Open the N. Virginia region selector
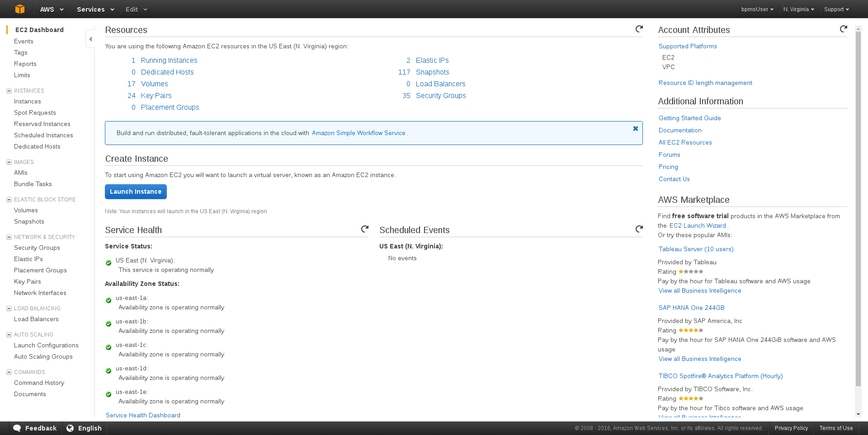 click(798, 9)
